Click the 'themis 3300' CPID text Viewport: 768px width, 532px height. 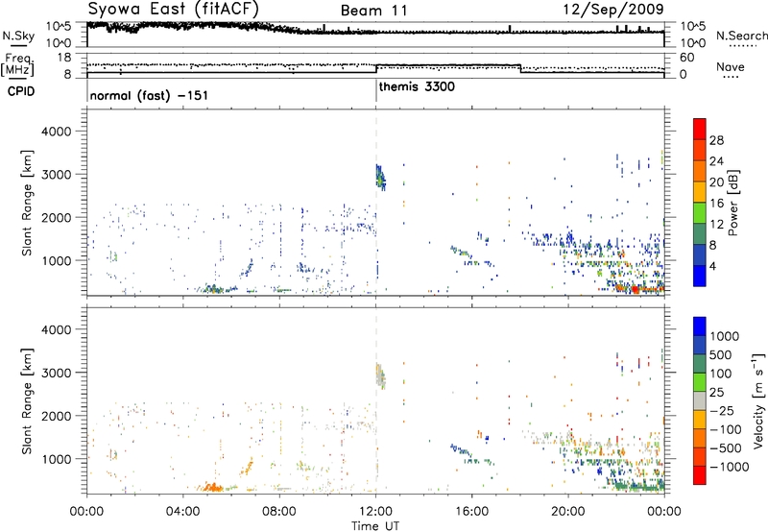417,86
